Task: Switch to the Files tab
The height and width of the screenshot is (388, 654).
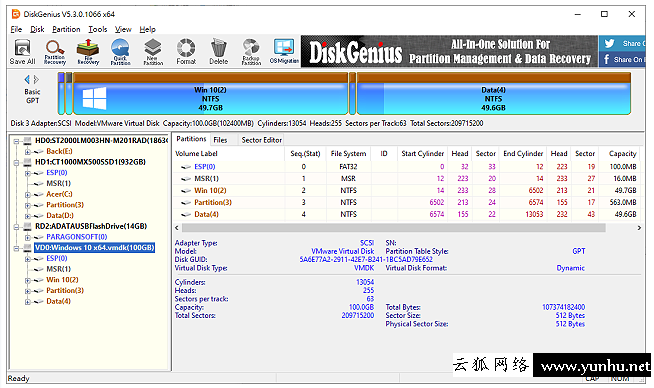Action: pos(220,140)
